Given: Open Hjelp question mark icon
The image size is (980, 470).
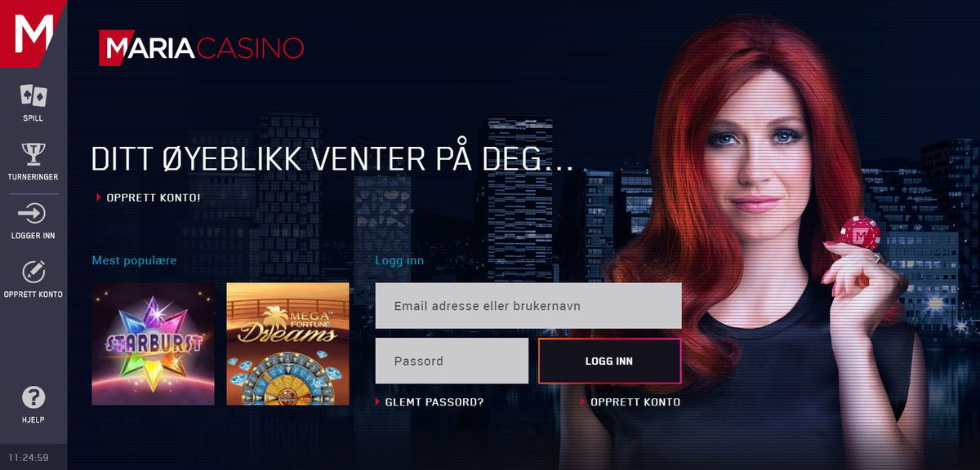Looking at the screenshot, I should click(33, 397).
